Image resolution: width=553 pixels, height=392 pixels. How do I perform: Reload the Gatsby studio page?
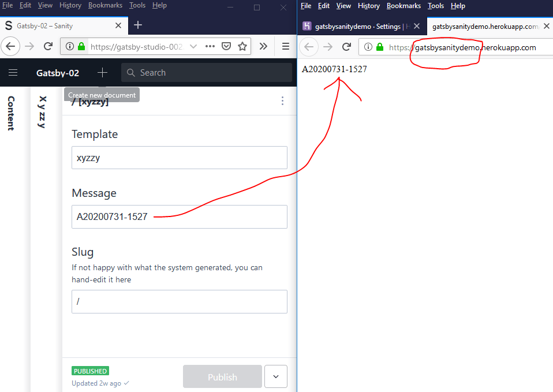click(48, 46)
